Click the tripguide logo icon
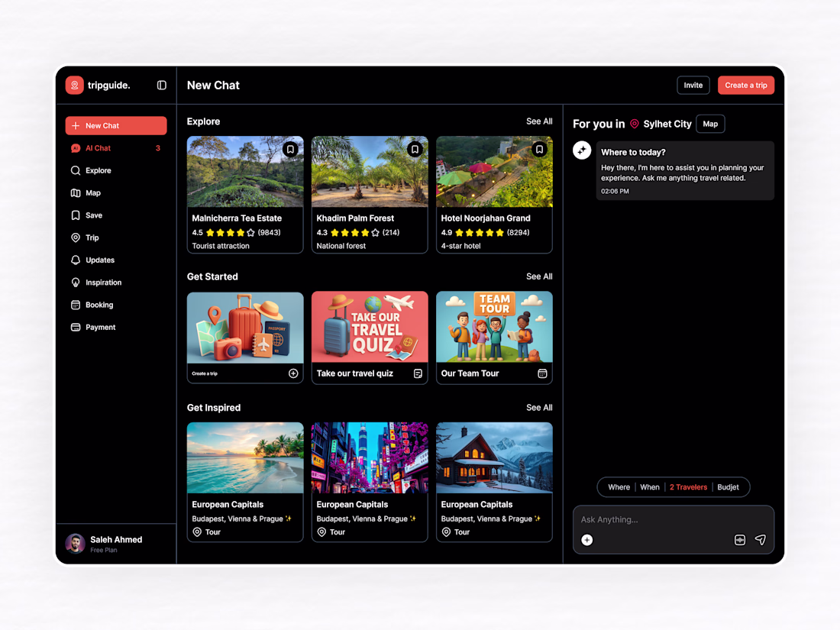Viewport: 840px width, 630px height. pos(75,86)
